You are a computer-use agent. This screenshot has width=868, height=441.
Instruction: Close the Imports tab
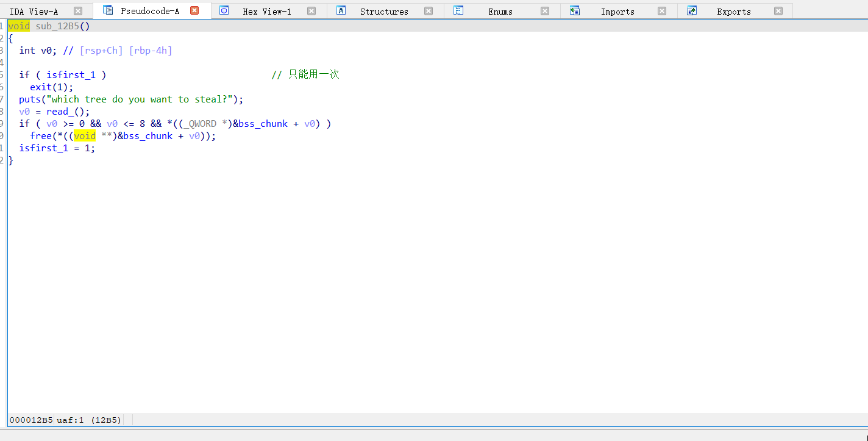[662, 11]
